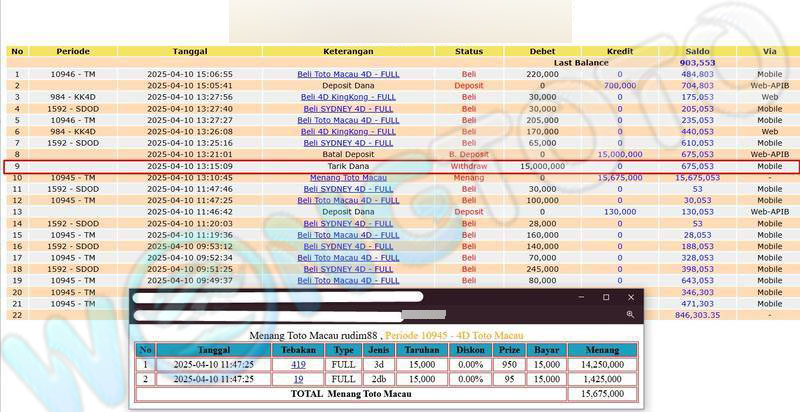Screen dimensions: 800x412
Task: Click tebakan number 419 link in popup
Action: tap(298, 365)
